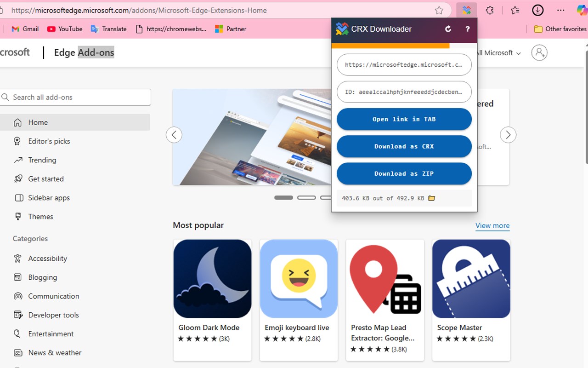The height and width of the screenshot is (368, 588).
Task: Click Download as CRX button
Action: (404, 146)
